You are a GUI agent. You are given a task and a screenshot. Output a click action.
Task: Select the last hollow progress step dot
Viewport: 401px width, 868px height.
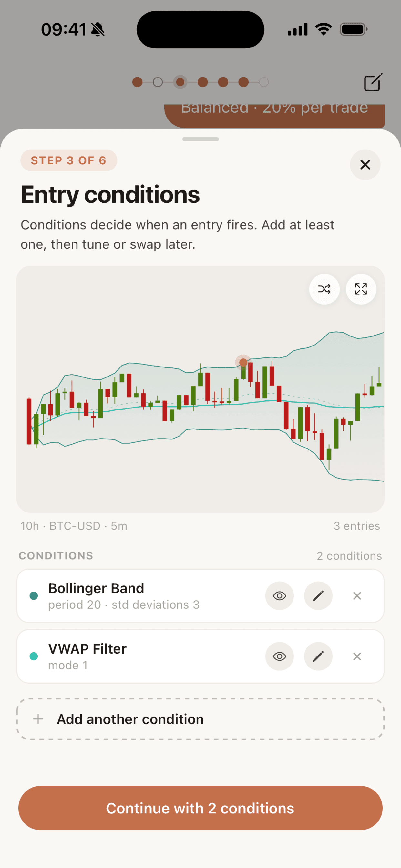264,82
